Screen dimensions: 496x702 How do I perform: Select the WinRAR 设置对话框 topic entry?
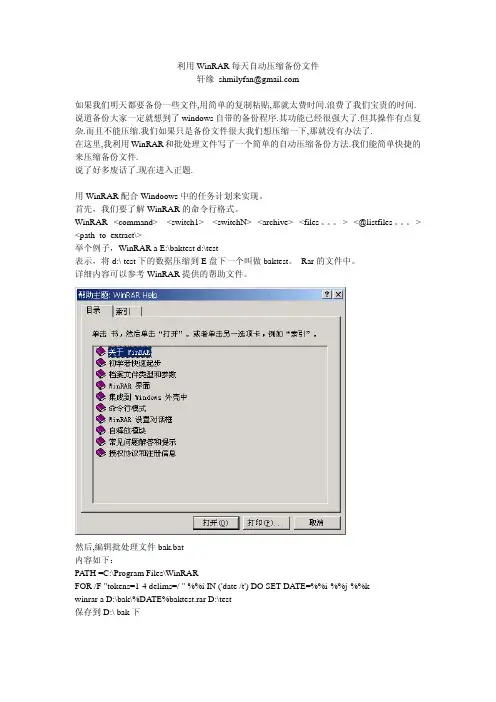tap(140, 419)
